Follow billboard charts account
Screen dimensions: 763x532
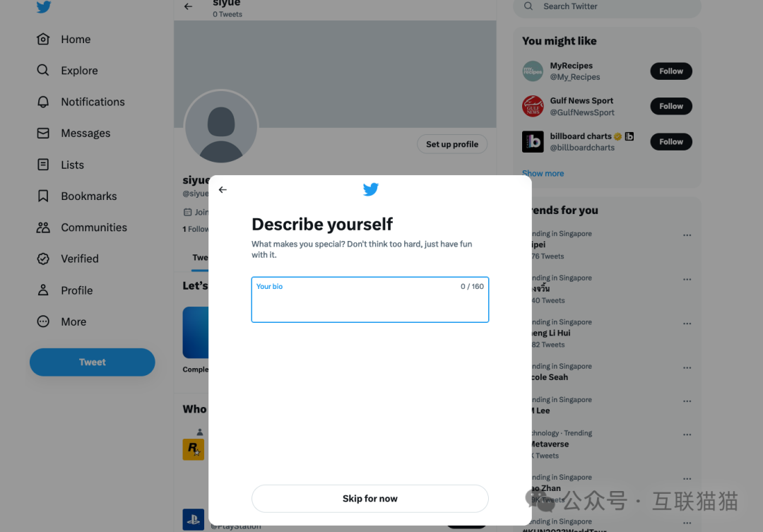tap(671, 141)
